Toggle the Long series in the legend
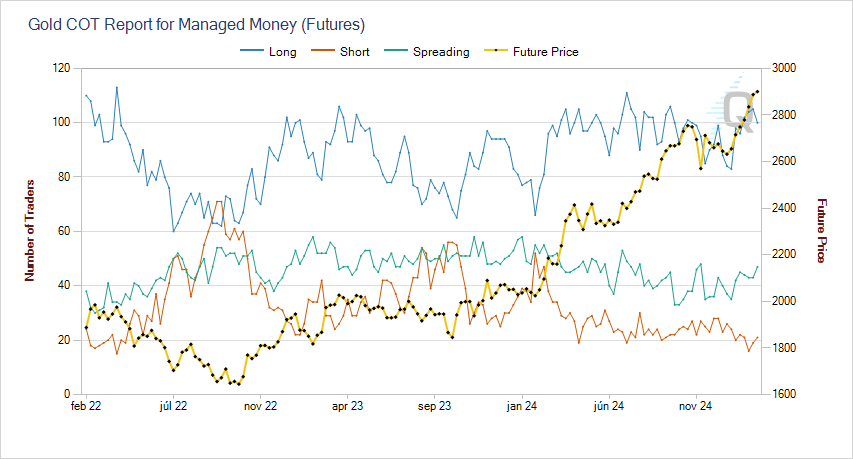The height and width of the screenshot is (459, 853). (x=283, y=51)
